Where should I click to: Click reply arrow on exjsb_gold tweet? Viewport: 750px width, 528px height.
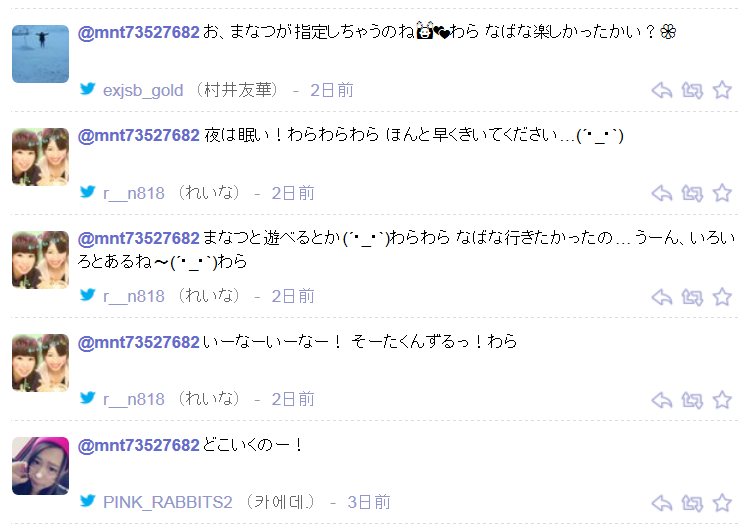pyautogui.click(x=662, y=90)
